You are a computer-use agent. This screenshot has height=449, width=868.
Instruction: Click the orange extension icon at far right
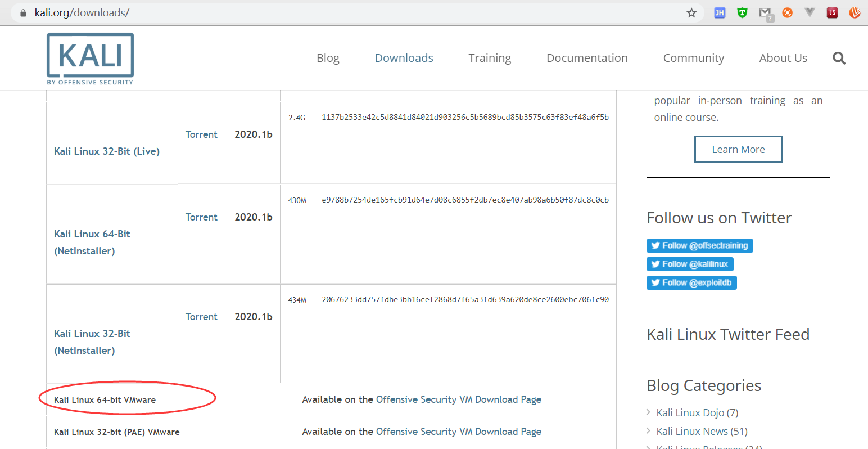[855, 12]
